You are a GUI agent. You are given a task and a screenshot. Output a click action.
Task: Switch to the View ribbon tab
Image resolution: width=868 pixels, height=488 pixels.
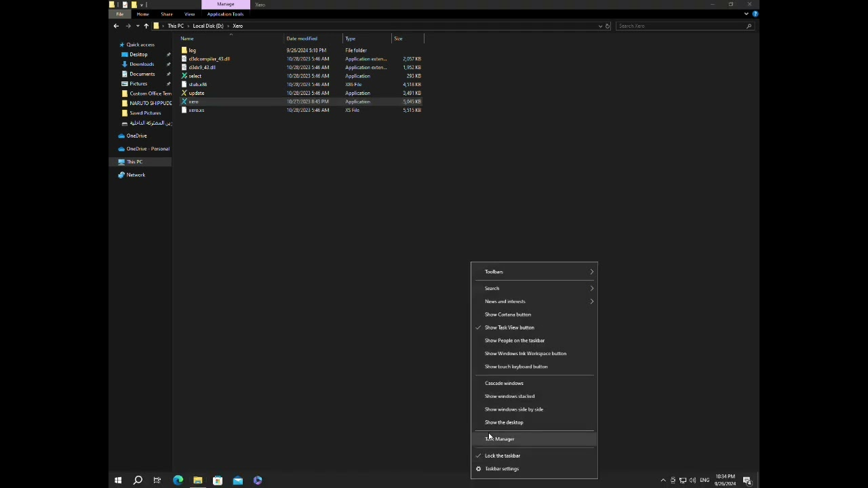189,14
